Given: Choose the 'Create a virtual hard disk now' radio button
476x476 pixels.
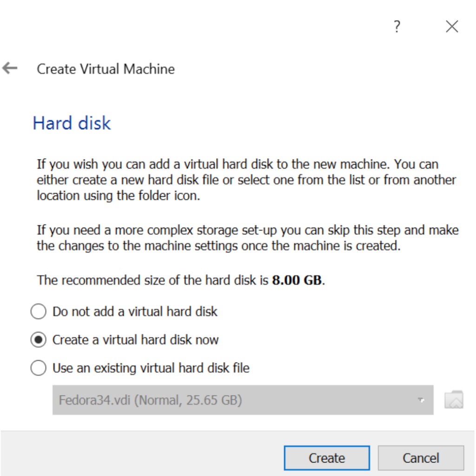Looking at the screenshot, I should click(39, 340).
